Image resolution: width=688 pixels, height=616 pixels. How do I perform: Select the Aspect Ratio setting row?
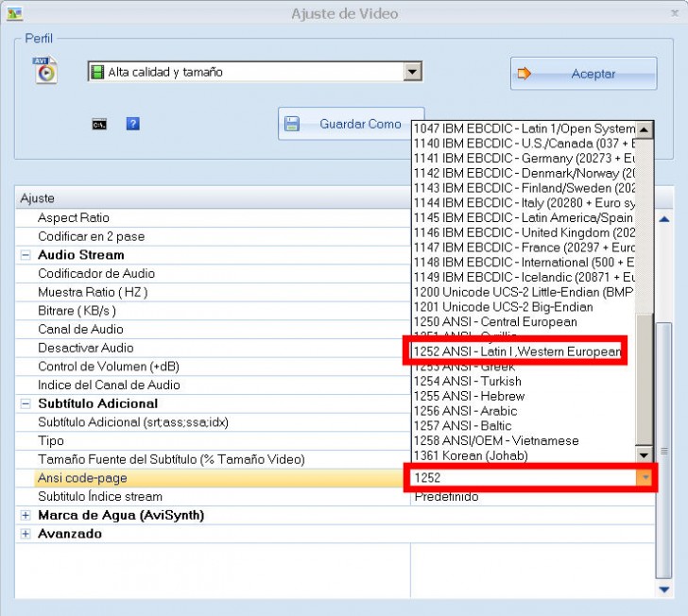point(74,218)
